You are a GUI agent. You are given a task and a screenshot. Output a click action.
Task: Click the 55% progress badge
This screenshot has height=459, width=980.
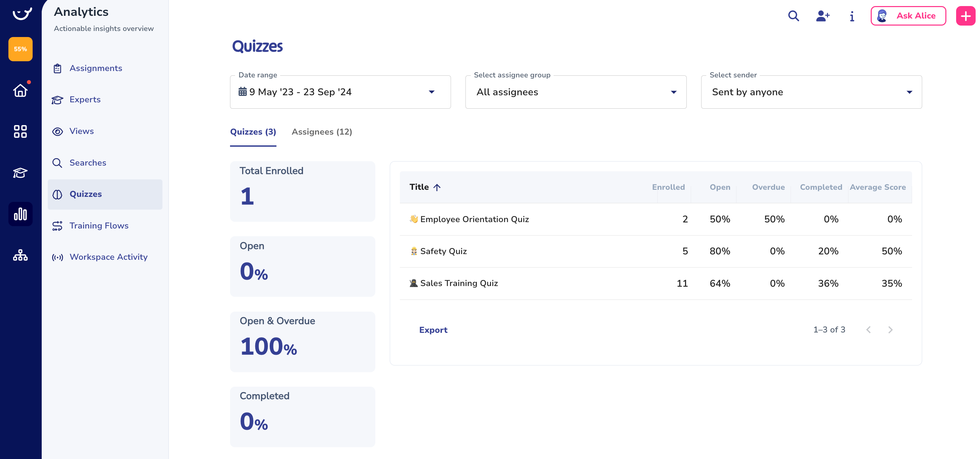pyautogui.click(x=20, y=49)
